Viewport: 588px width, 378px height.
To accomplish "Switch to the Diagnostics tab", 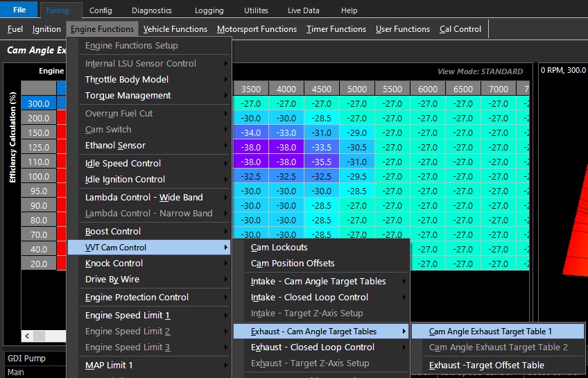I will 151,10.
